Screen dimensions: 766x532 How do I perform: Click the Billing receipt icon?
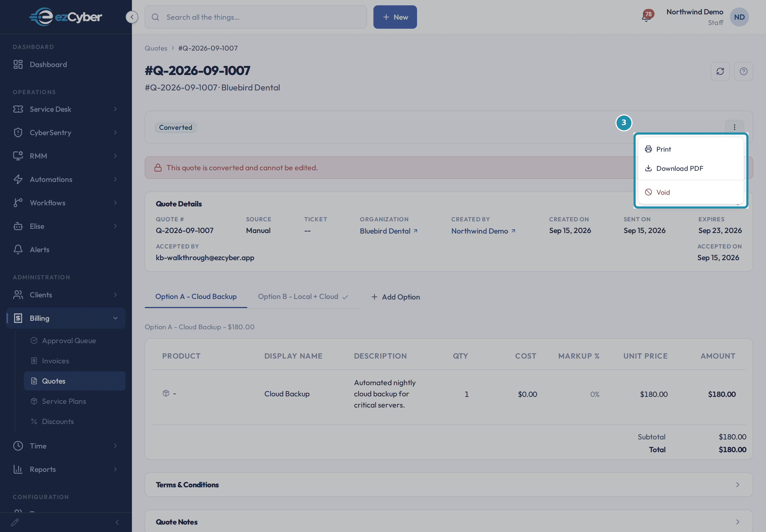(x=18, y=318)
